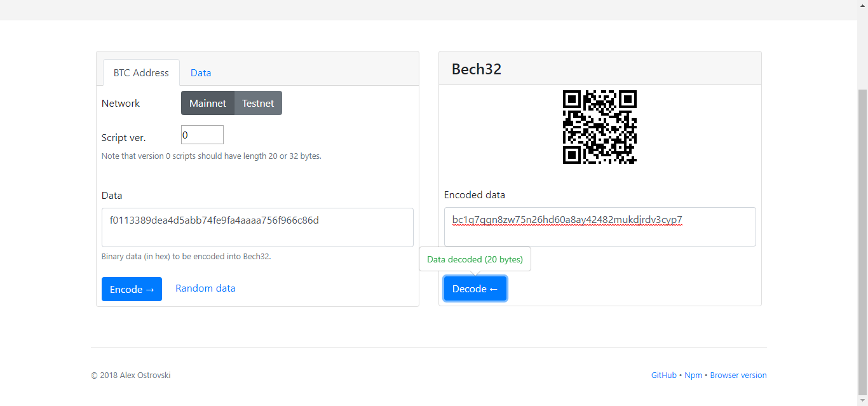Click the 'Data decoded (20 bytes)' tooltip

tap(475, 259)
